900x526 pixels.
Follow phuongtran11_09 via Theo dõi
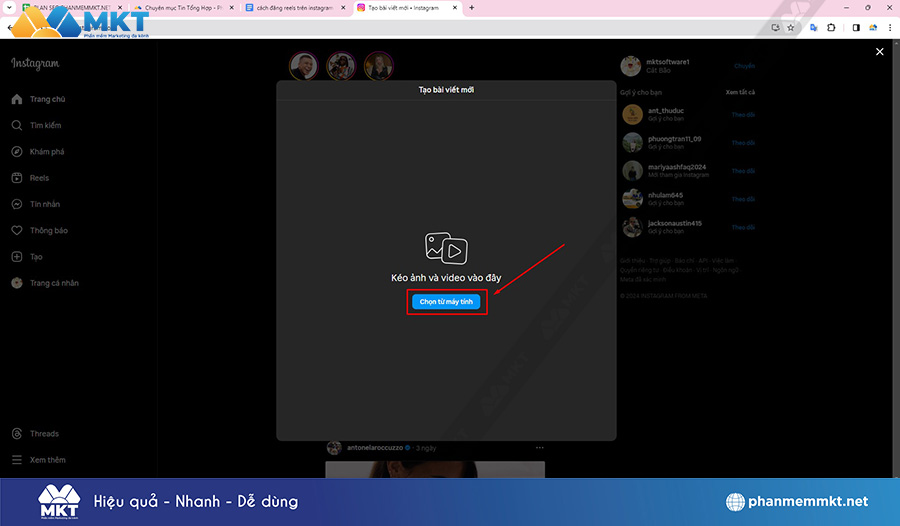pos(743,143)
